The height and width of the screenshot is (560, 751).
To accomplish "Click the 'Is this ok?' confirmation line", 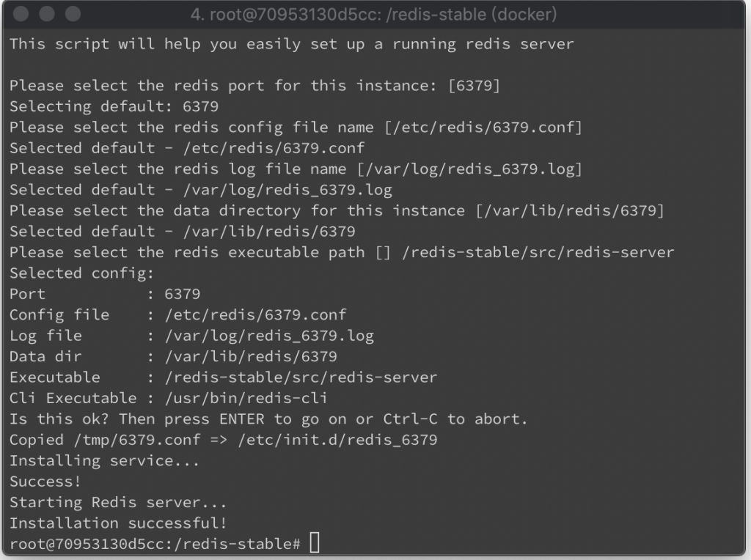I will point(268,419).
